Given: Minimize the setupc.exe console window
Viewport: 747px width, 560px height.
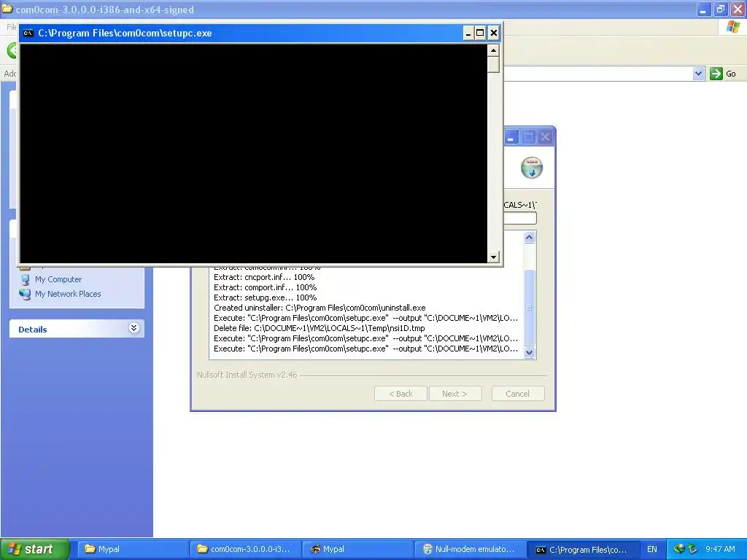Looking at the screenshot, I should pyautogui.click(x=468, y=33).
